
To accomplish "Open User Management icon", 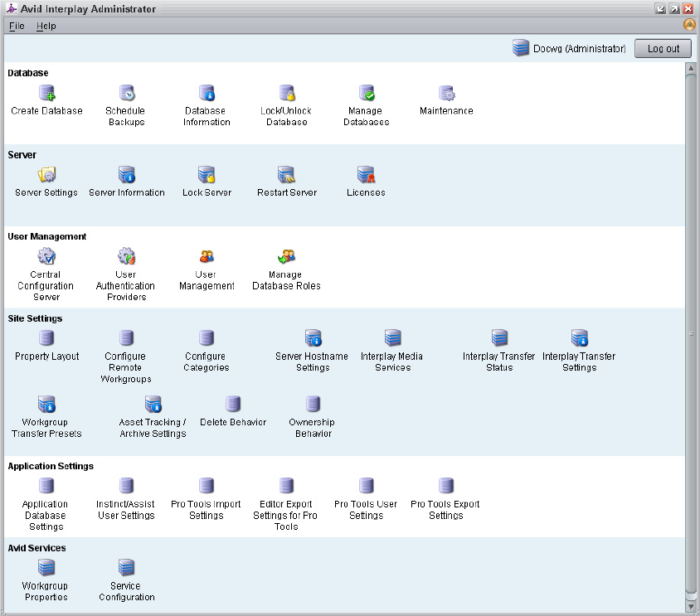I will (207, 256).
